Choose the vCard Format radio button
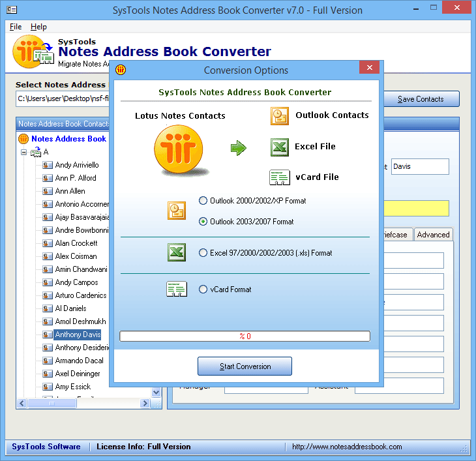 [203, 290]
